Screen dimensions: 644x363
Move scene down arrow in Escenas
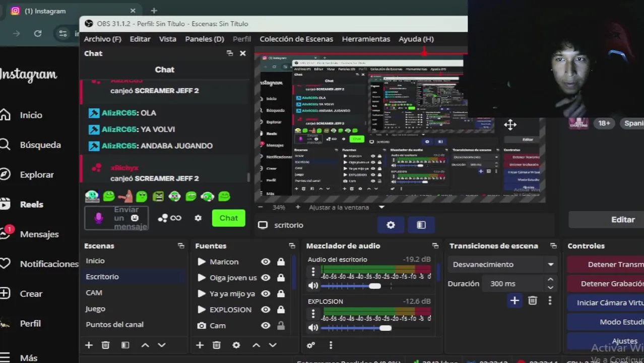pos(162,345)
